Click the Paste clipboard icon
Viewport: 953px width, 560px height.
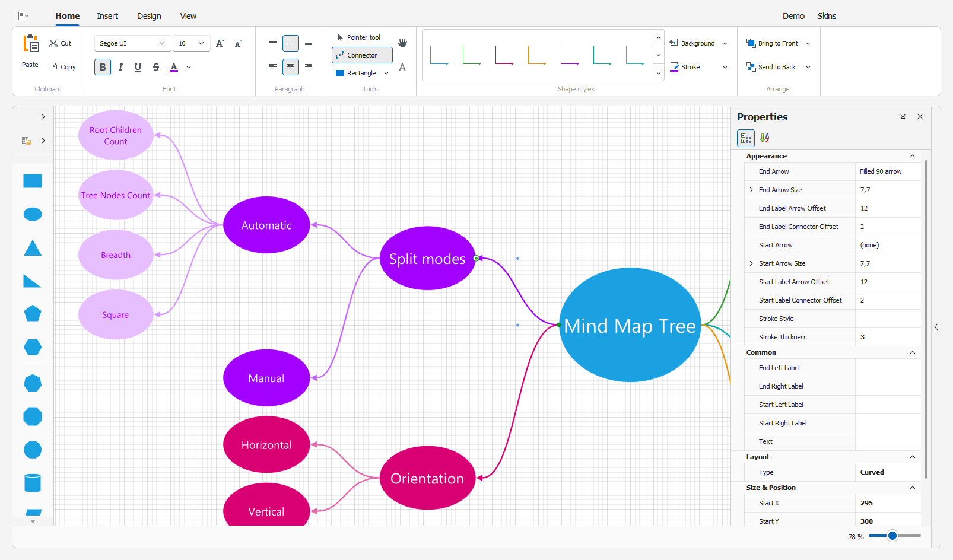tap(30, 45)
